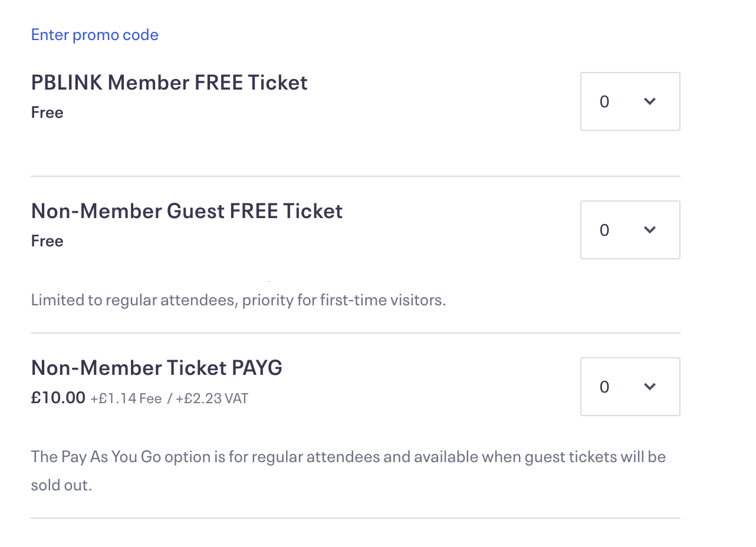Click the 'Limited to regular attendees' description text
The width and height of the screenshot is (756, 547).
click(x=238, y=300)
